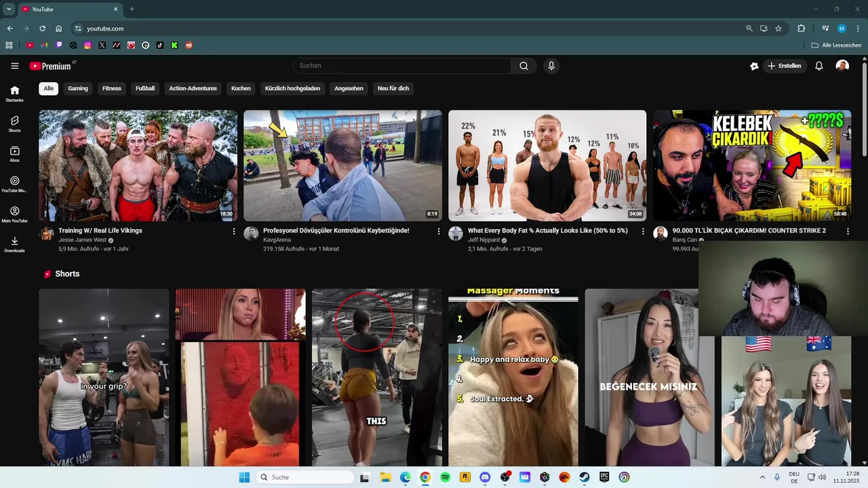
Task: Open Downloads in the sidebar
Action: (x=14, y=244)
